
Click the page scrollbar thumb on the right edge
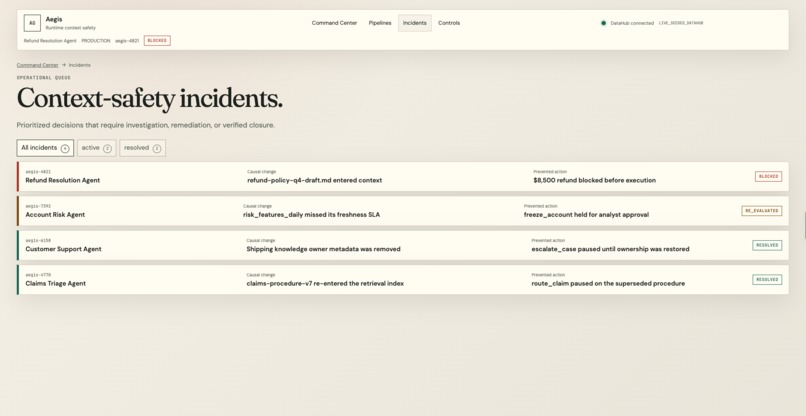coord(805,225)
